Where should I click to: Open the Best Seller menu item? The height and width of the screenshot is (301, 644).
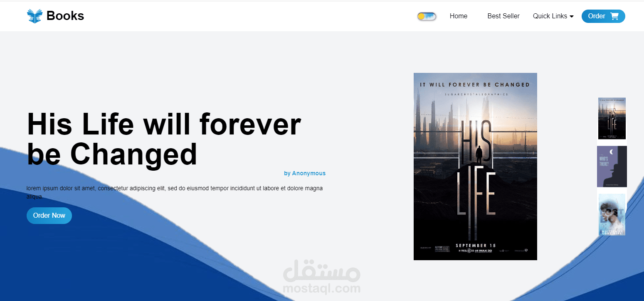(503, 16)
